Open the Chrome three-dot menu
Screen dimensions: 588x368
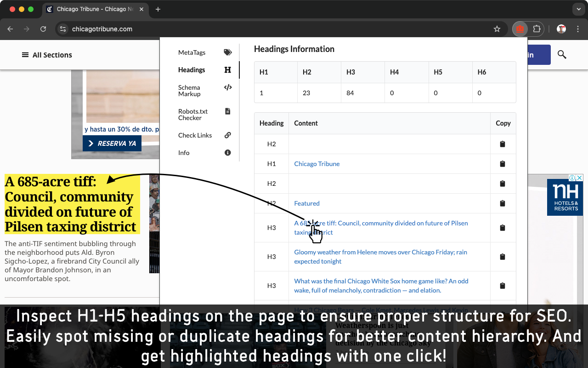click(577, 29)
